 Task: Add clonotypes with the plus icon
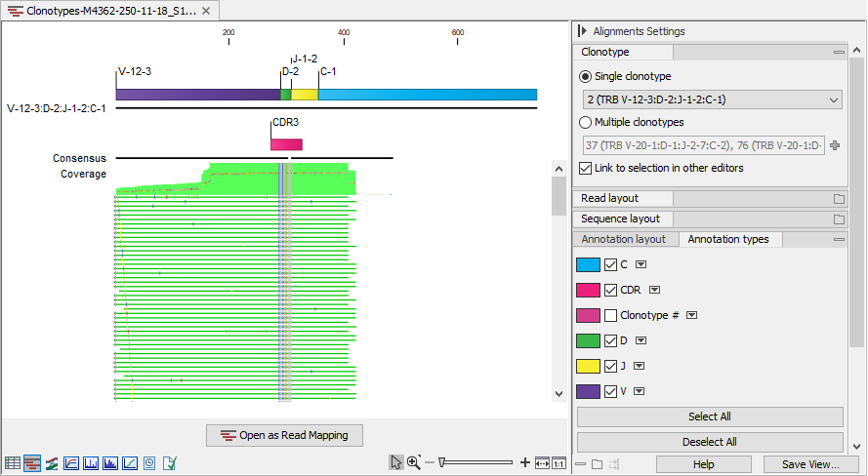click(x=835, y=145)
